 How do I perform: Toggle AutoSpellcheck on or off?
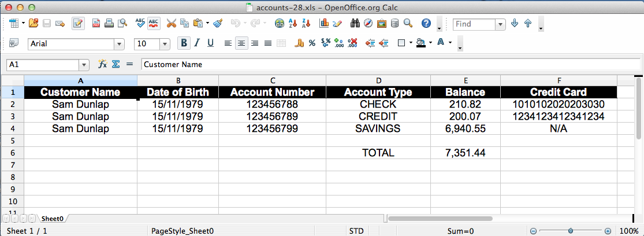pyautogui.click(x=154, y=24)
